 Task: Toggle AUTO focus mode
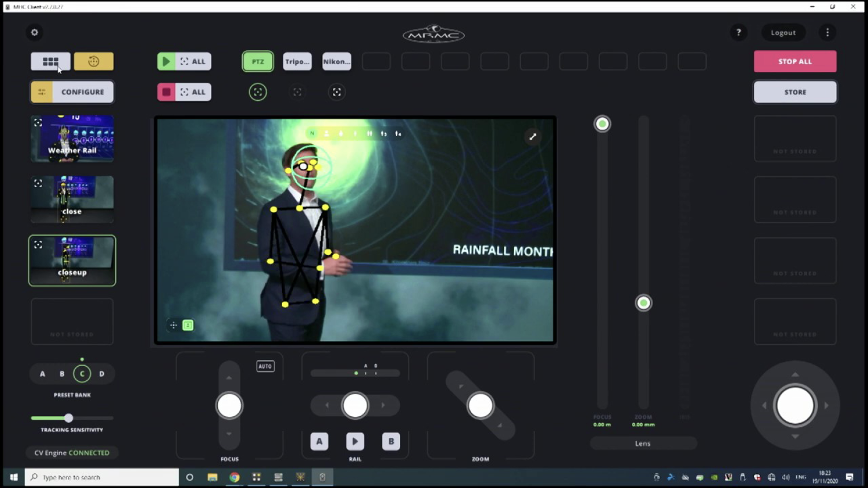click(x=265, y=366)
